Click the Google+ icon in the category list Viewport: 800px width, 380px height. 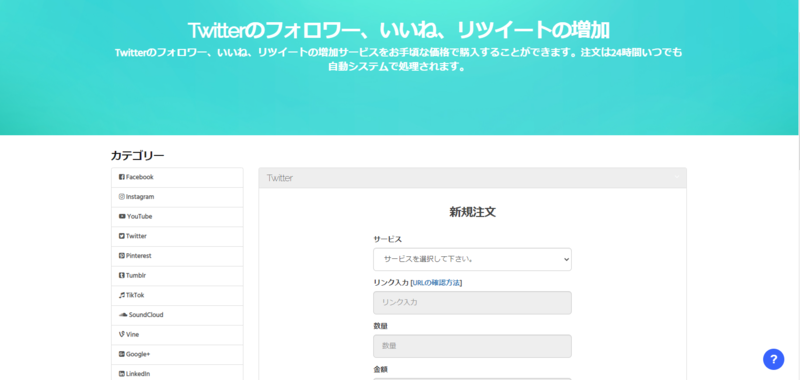tap(121, 354)
